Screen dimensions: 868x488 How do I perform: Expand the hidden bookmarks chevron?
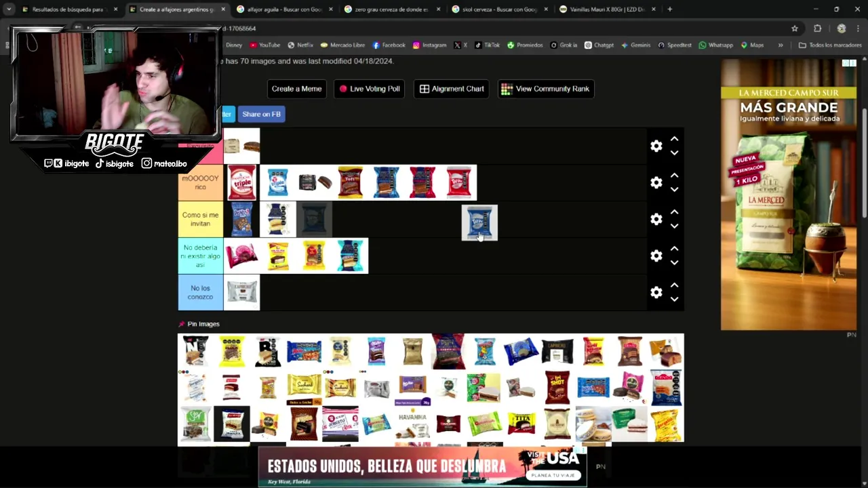(781, 45)
